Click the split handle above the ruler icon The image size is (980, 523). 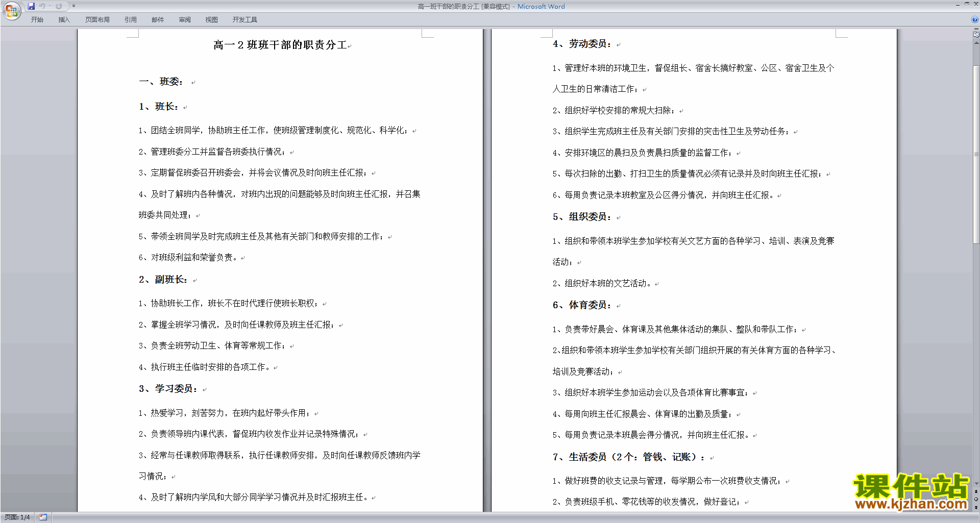click(x=976, y=29)
